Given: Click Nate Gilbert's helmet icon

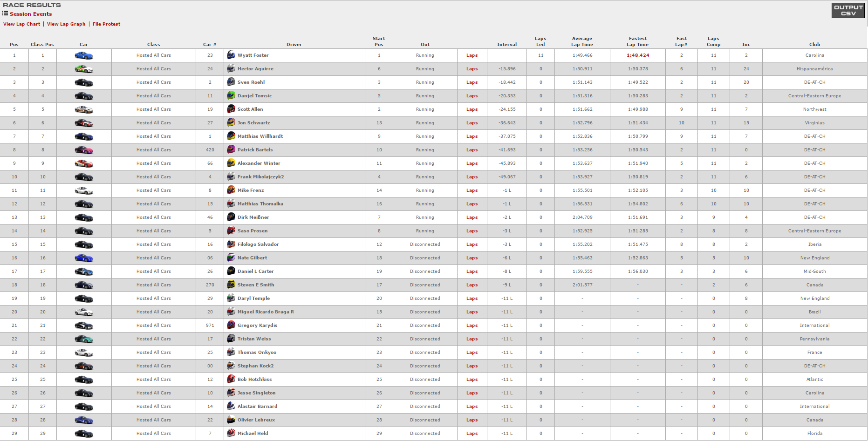Looking at the screenshot, I should click(x=231, y=258).
